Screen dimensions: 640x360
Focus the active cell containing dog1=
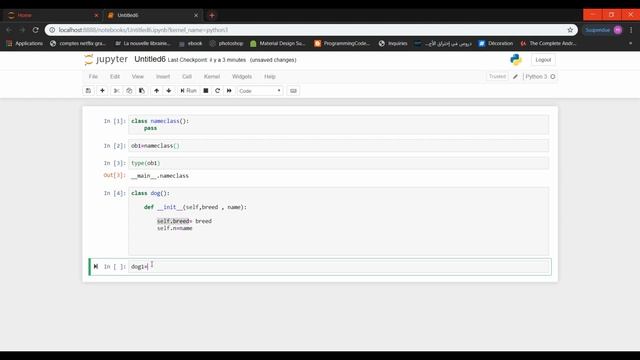[x=339, y=267]
